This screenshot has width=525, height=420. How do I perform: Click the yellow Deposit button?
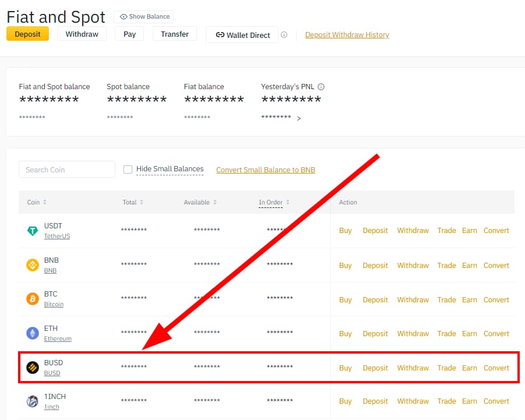tap(27, 34)
